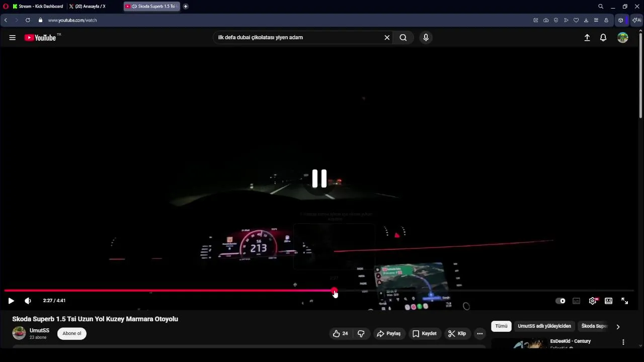Mute the video volume speaker icon

tap(28, 301)
